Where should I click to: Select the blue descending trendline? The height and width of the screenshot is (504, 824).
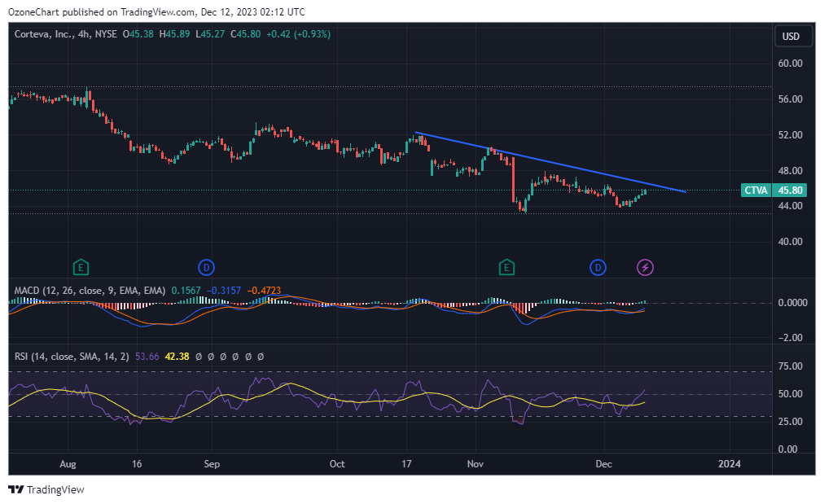coord(549,162)
